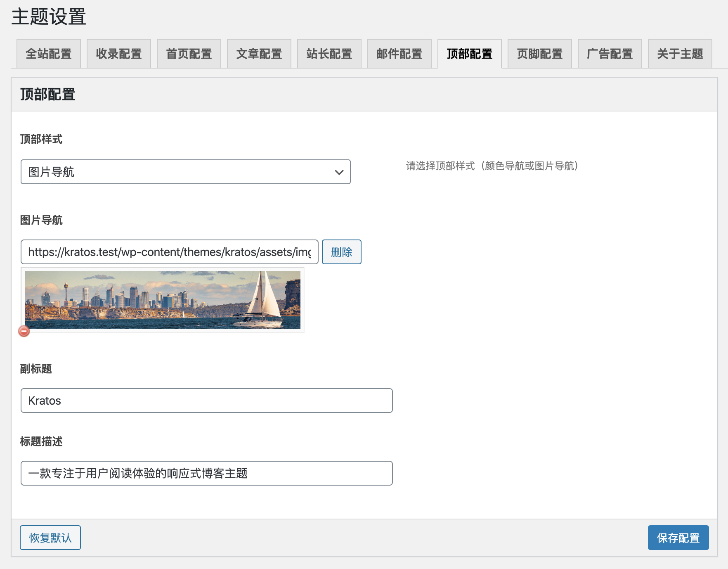Viewport: 728px width, 569px height.
Task: Open the 邮件配置 tab
Action: [x=399, y=53]
